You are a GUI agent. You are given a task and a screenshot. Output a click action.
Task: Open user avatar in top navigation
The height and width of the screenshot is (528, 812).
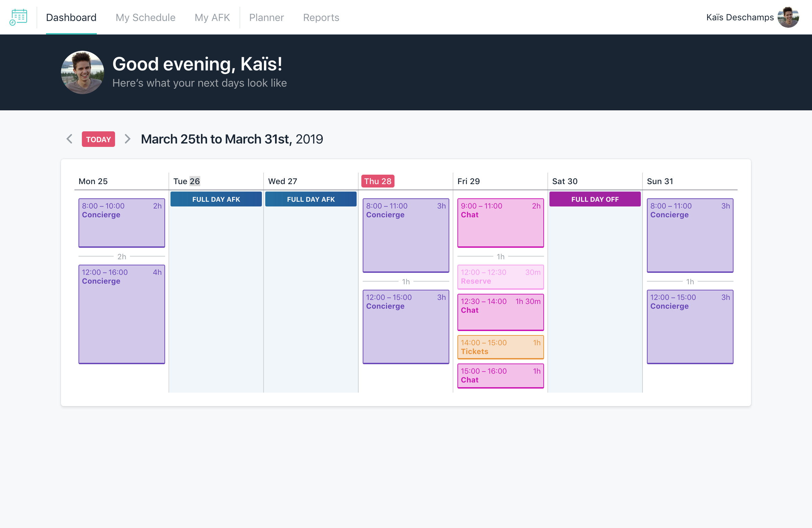[x=788, y=17]
